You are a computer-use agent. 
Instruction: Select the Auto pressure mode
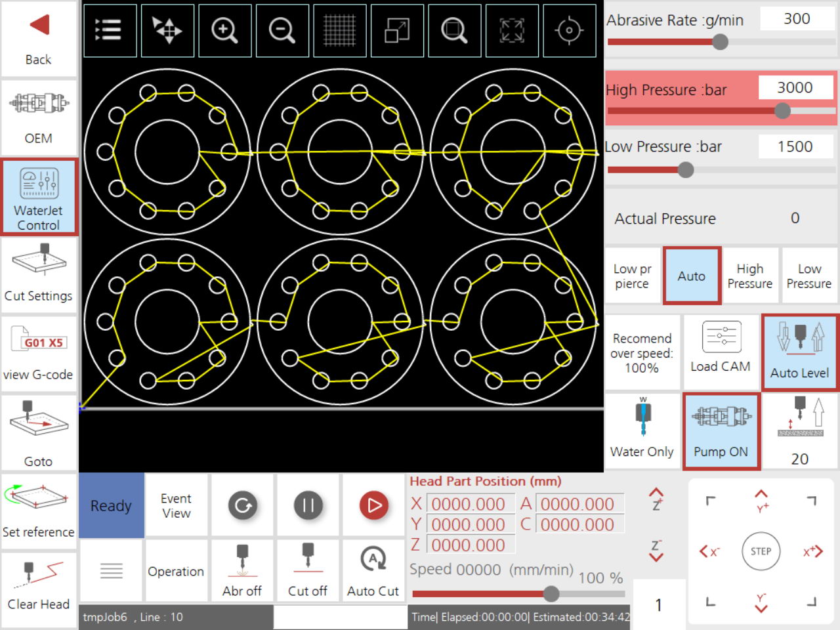(x=692, y=276)
